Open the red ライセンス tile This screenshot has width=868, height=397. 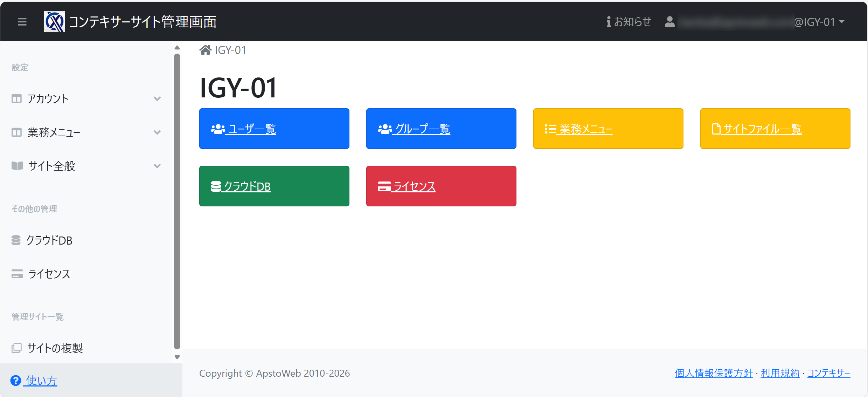point(441,186)
